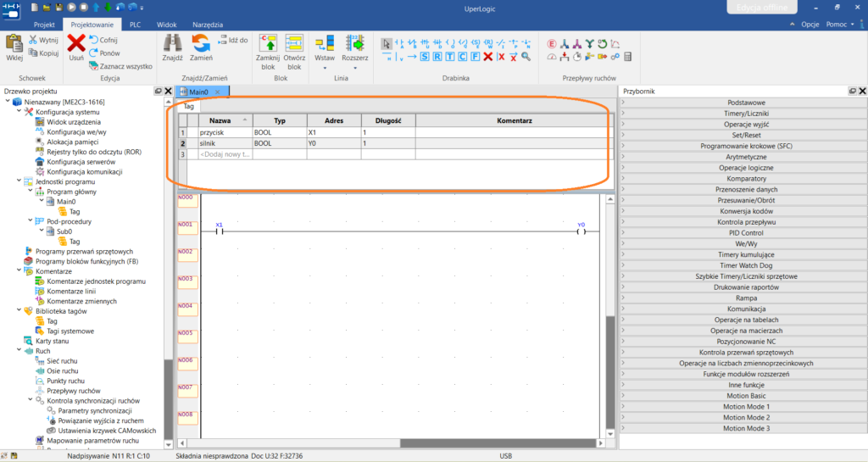Image resolution: width=868 pixels, height=462 pixels.
Task: Insert horizontal line arrow in Drabinka
Action: [x=412, y=57]
